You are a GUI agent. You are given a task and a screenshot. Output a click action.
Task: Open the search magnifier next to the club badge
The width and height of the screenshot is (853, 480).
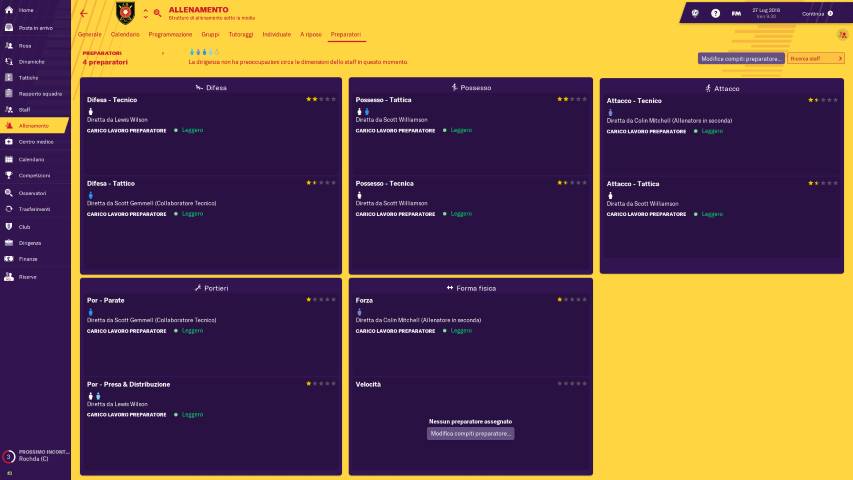tap(157, 13)
